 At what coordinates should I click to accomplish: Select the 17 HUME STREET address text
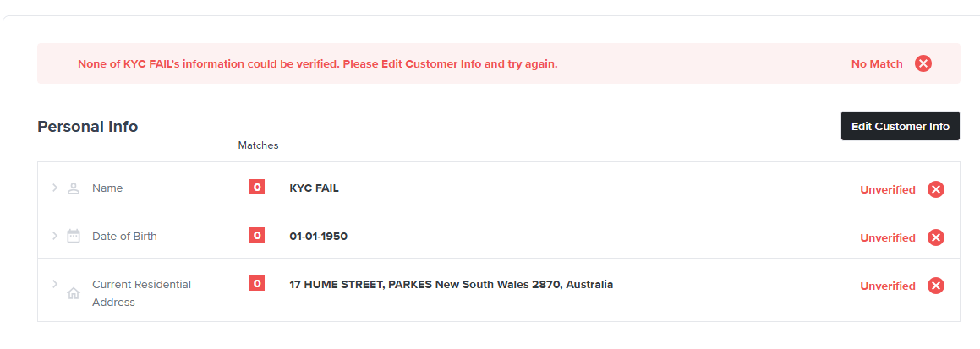(x=451, y=285)
